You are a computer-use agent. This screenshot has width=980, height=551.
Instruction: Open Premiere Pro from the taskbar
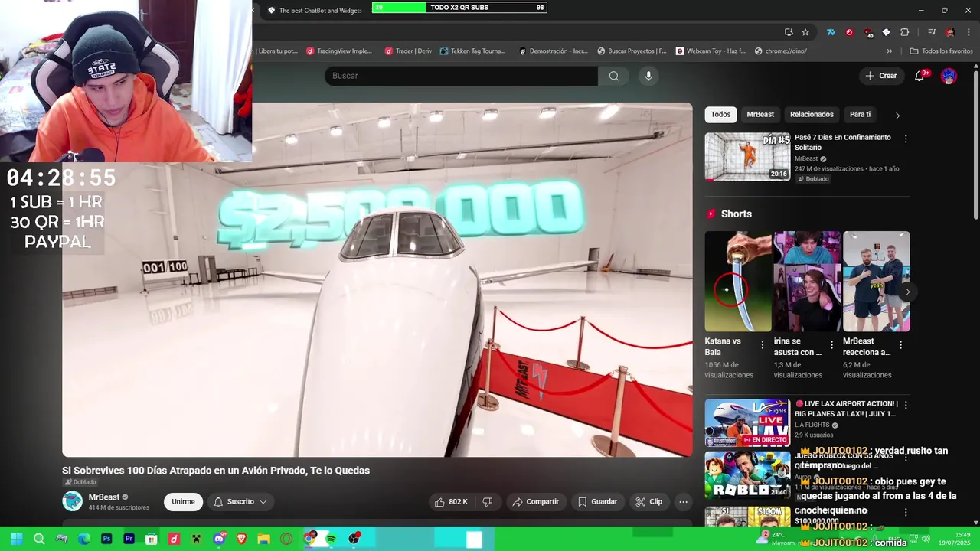pos(129,539)
